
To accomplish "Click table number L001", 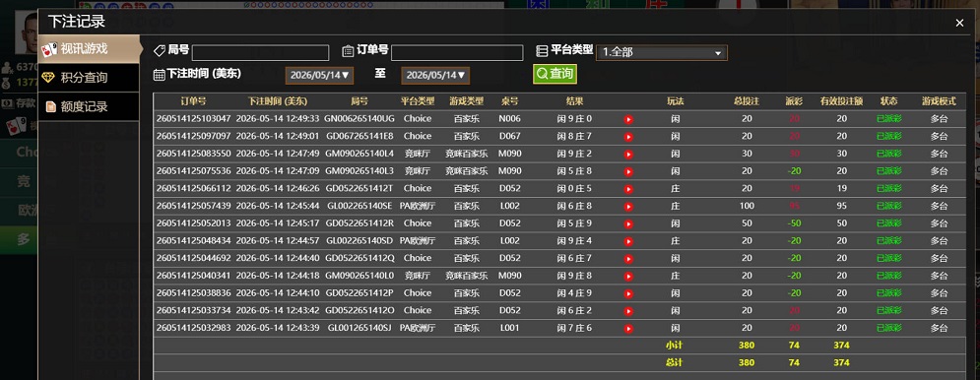I will [x=509, y=328].
